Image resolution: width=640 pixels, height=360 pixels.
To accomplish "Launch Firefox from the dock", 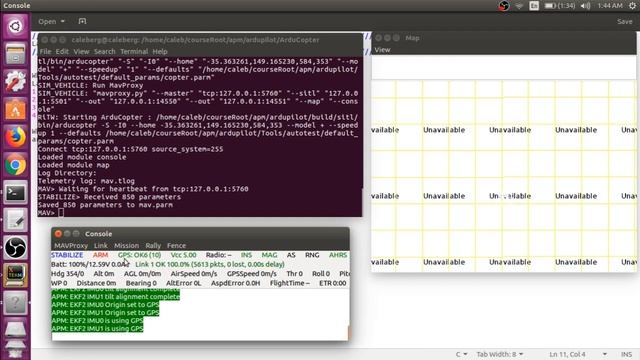I will (x=15, y=137).
